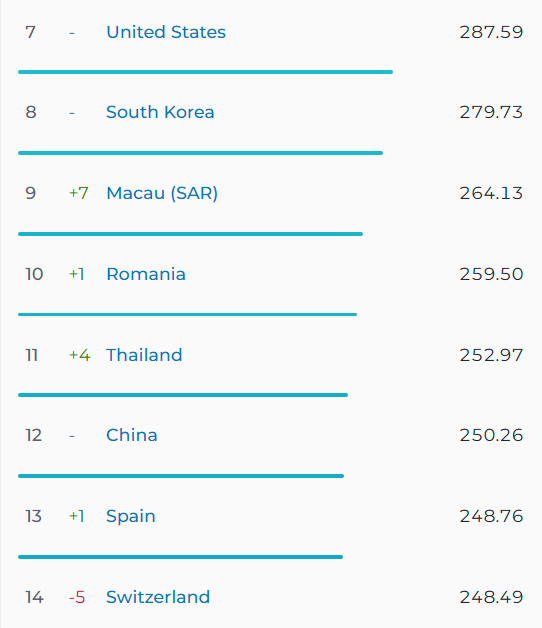
Task: Open the Spain country link
Action: 131,516
